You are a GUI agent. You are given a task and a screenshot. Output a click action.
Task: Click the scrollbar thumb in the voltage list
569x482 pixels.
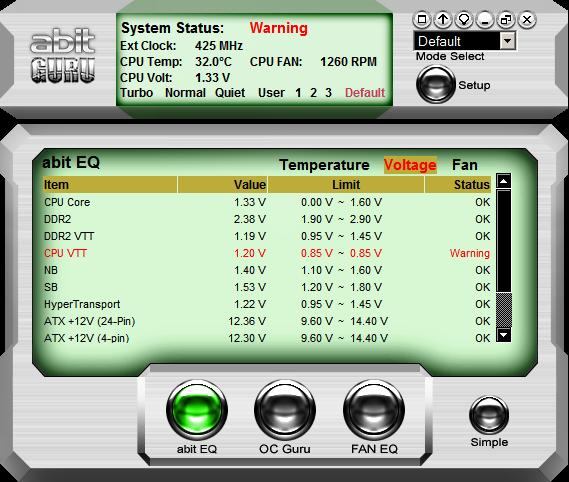pos(504,240)
